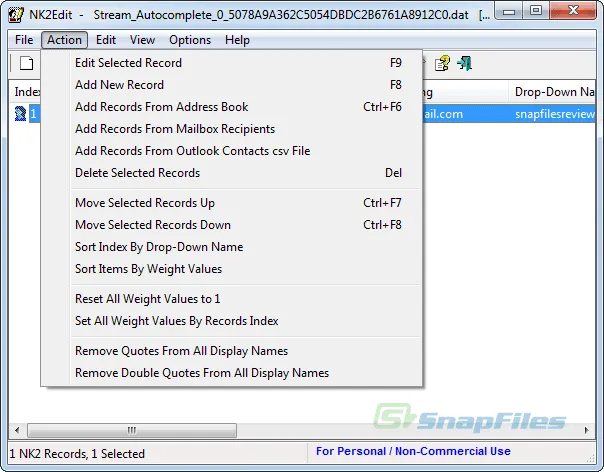The height and width of the screenshot is (472, 604).
Task: Choose Add Records From Address Book
Action: coord(161,107)
